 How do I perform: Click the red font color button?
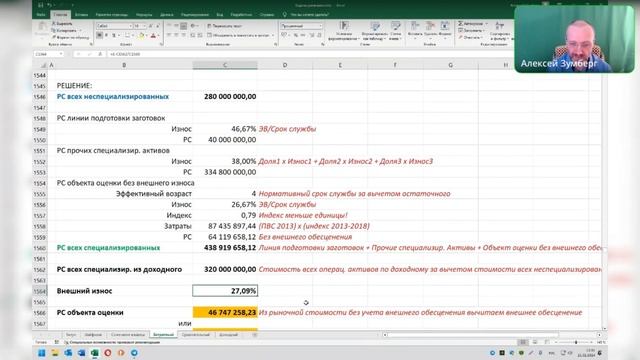pos(153,36)
